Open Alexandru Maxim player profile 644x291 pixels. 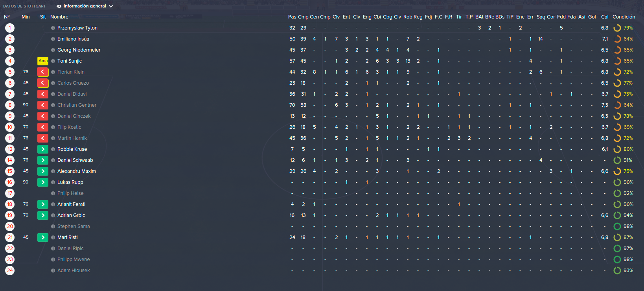coord(77,171)
